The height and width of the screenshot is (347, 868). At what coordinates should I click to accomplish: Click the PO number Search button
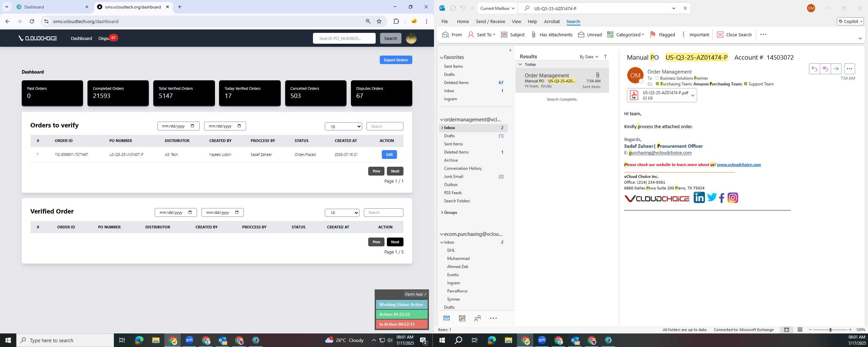(390, 38)
